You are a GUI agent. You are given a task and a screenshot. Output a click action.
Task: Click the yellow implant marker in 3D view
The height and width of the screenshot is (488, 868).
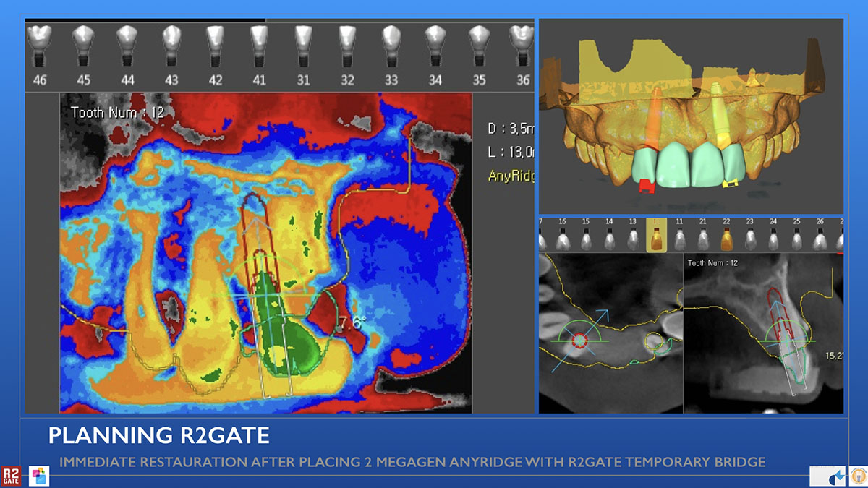[x=731, y=183]
